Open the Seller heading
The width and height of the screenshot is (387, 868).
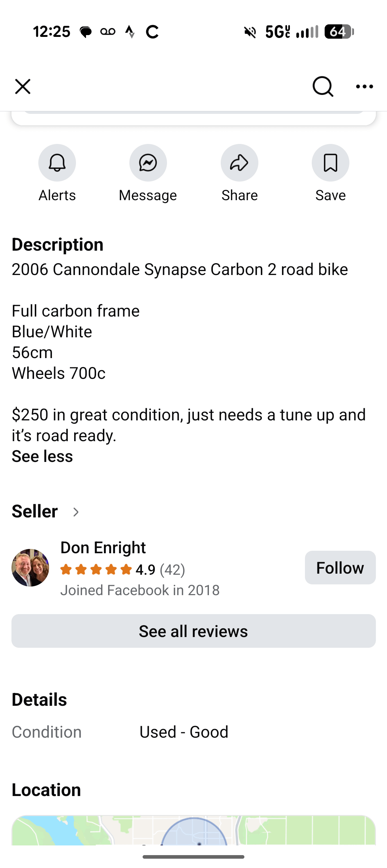coord(35,511)
